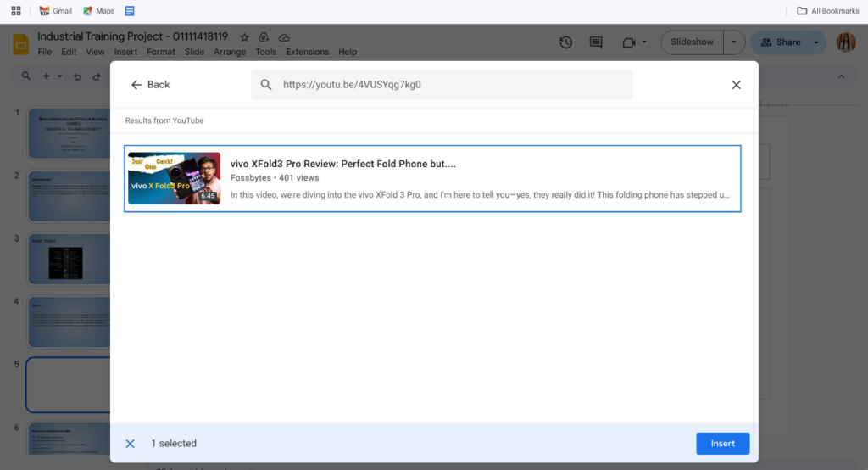Open the comments icon in the header
Viewport: 868px width, 470px height.
596,42
